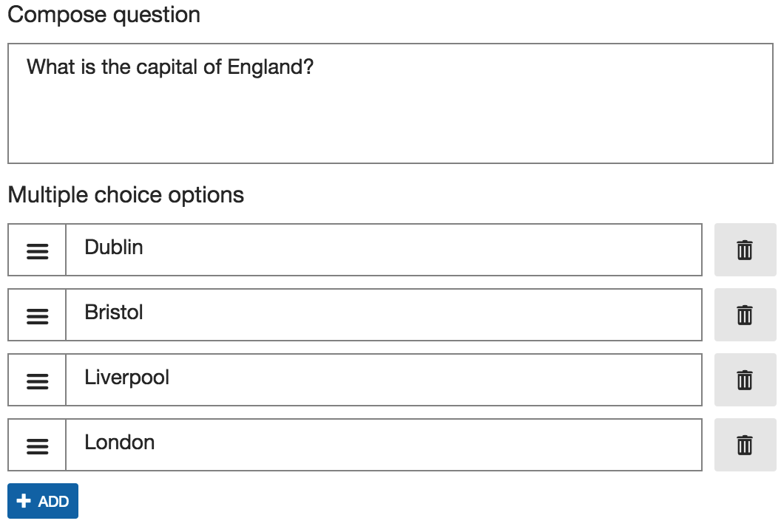Click the word "capital" in the question

coord(168,67)
